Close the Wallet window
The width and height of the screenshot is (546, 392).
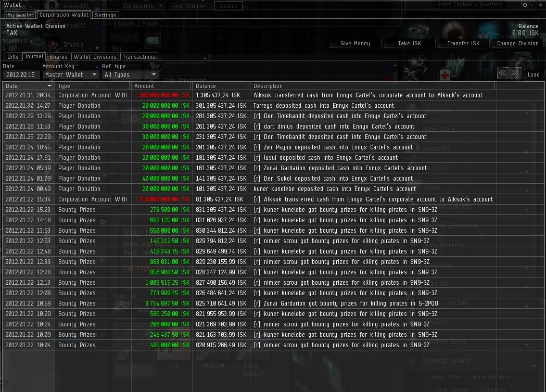click(540, 5)
